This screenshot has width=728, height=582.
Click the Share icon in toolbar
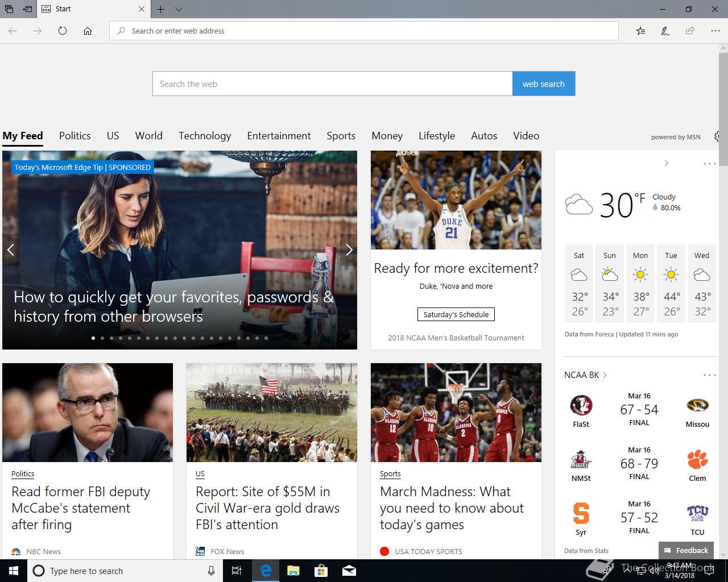pyautogui.click(x=690, y=31)
